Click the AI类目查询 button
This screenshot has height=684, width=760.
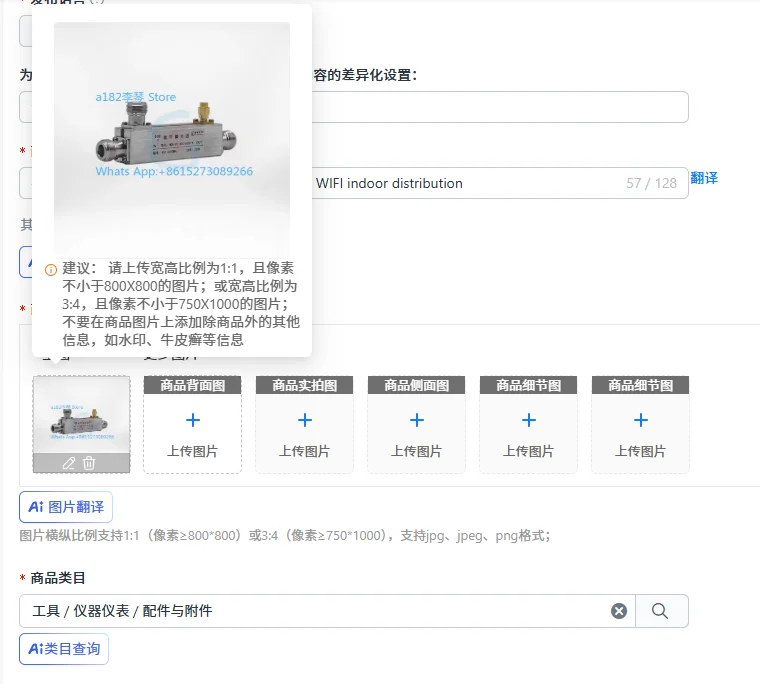[64, 649]
